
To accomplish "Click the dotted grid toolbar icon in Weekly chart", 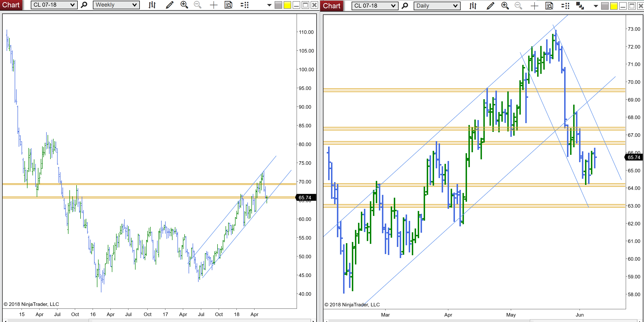I will [x=244, y=5].
